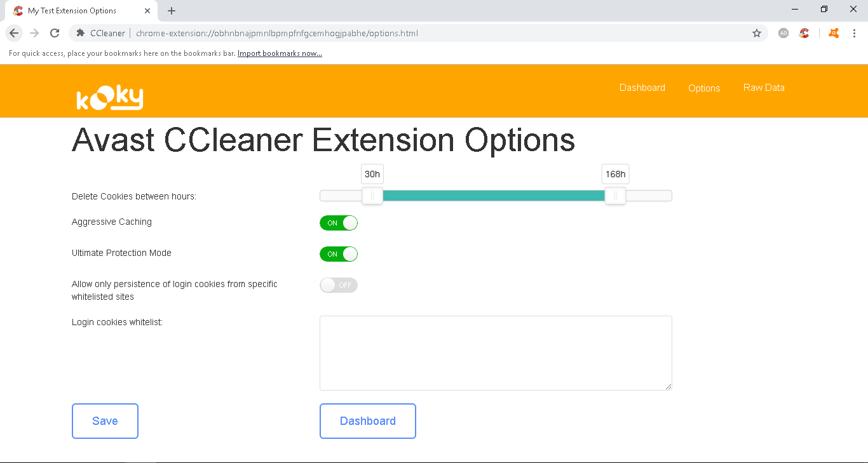
Task: Open the AD profile avatar icon
Action: tap(783, 33)
